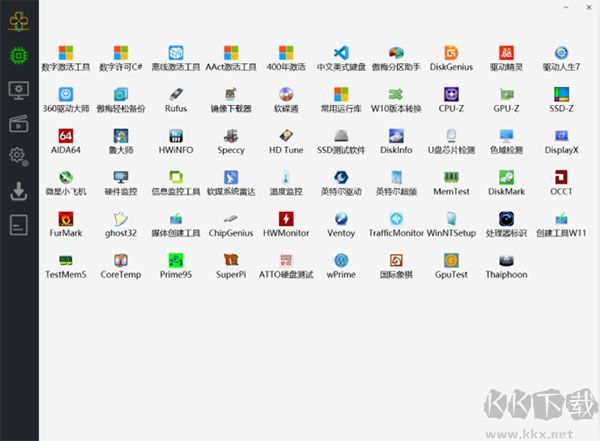
Task: Open SuperPi
Action: click(x=231, y=266)
